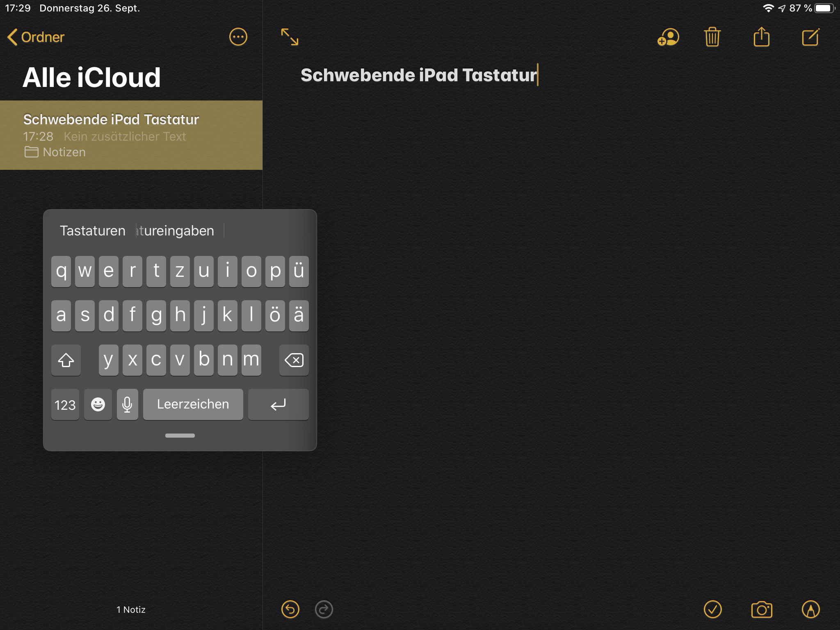Go back to Ordner folder list
840x630 pixels.
coord(36,37)
